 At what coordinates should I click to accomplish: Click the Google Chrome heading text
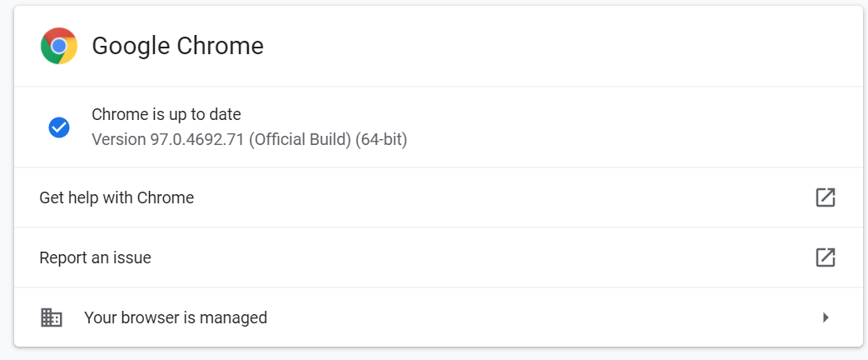click(178, 46)
